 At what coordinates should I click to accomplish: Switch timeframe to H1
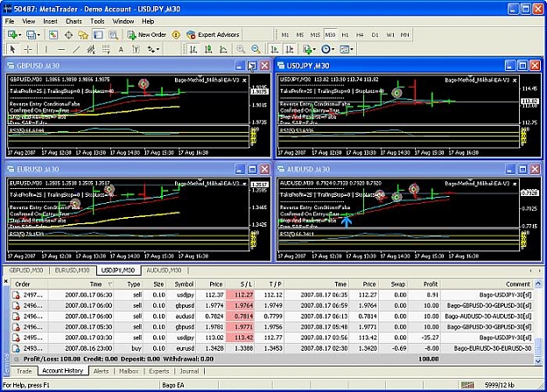345,35
